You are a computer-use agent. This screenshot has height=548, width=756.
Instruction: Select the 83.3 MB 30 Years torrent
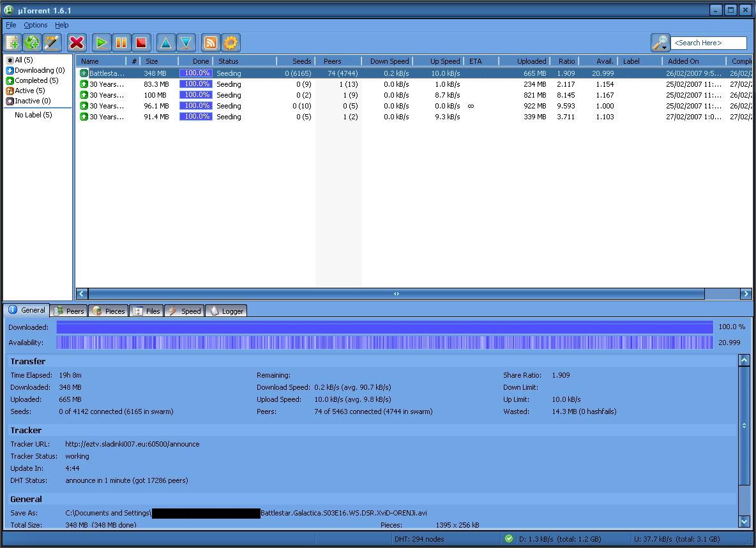pos(414,84)
